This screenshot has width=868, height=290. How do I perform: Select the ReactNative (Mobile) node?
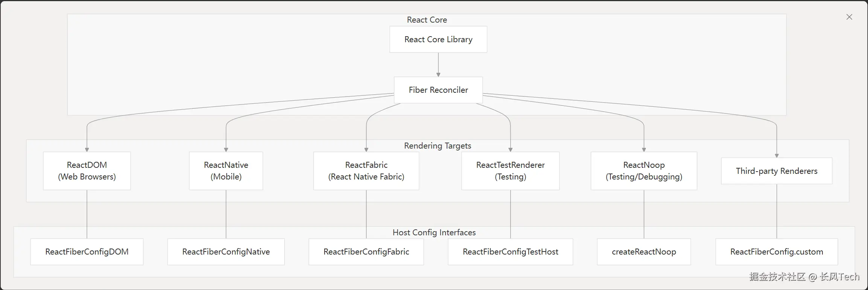click(x=226, y=171)
